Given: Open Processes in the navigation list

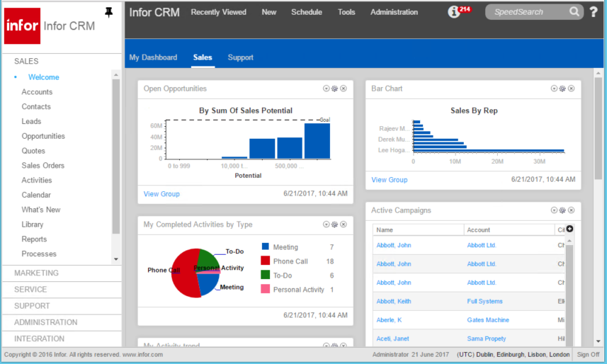Looking at the screenshot, I should coord(39,254).
